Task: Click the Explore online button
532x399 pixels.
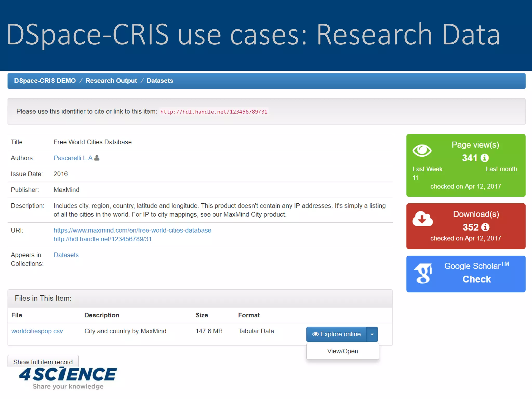Action: click(x=336, y=334)
